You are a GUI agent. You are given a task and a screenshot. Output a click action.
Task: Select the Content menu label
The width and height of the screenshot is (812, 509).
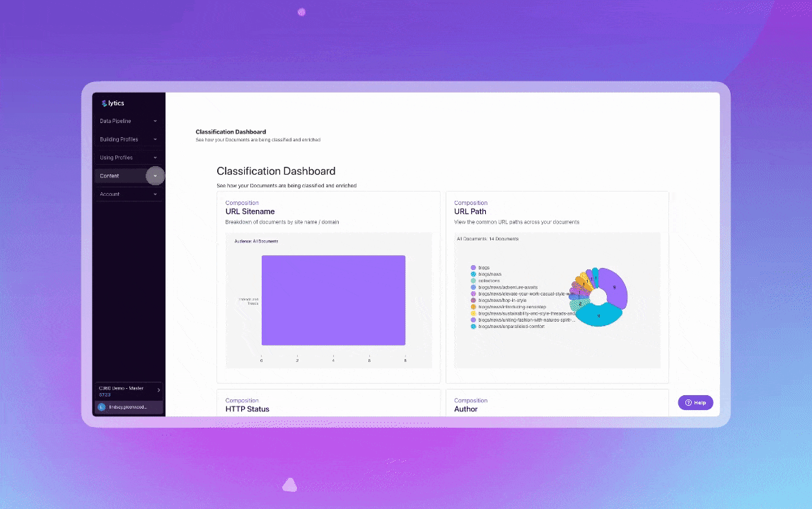[x=109, y=176]
